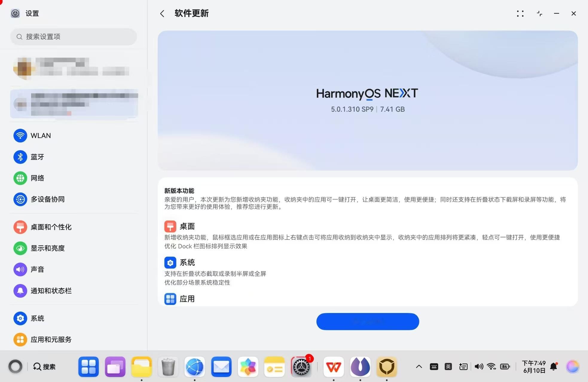Click the blue update button

(368, 322)
